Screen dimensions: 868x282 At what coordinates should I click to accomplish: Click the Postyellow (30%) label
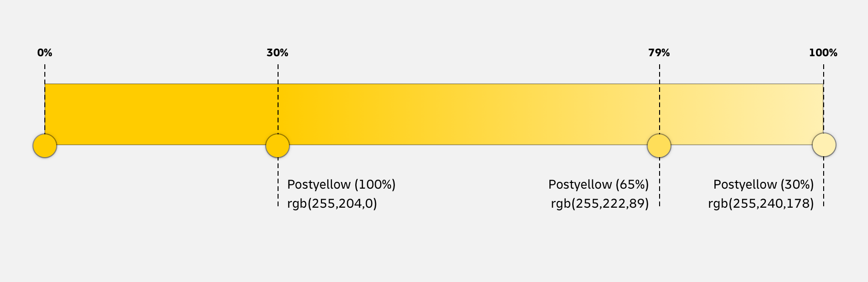pyautogui.click(x=764, y=185)
